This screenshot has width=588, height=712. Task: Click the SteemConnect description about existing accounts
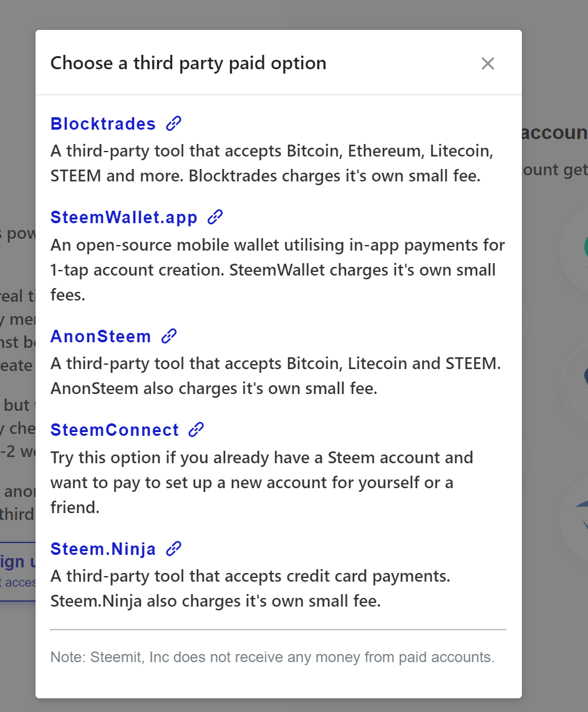tap(262, 483)
